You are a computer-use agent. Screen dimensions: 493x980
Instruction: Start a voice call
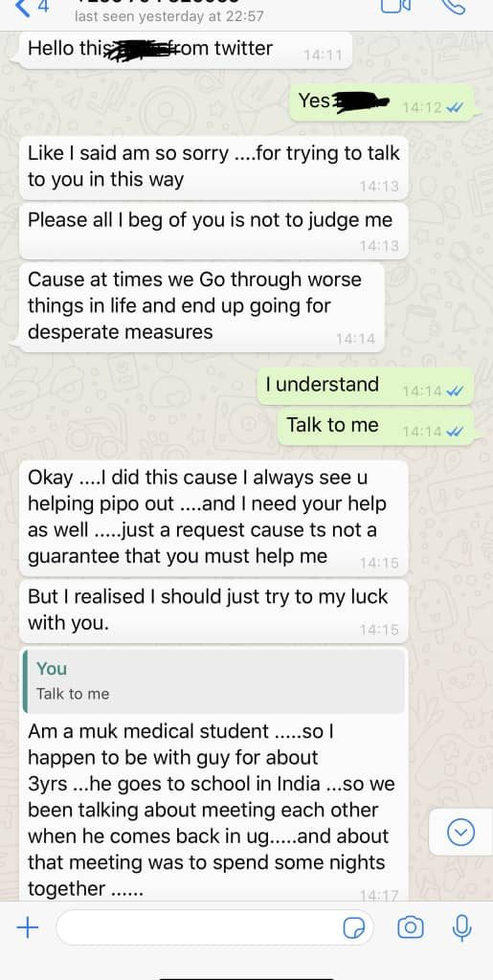tap(452, 7)
